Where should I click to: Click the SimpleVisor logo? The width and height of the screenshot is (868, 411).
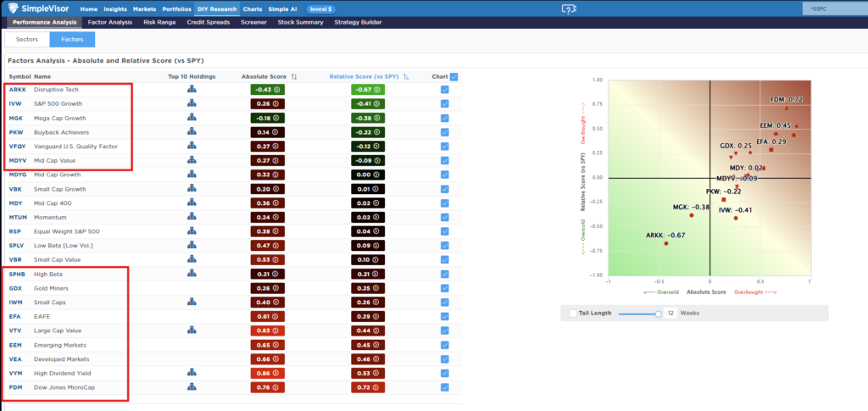tap(40, 8)
